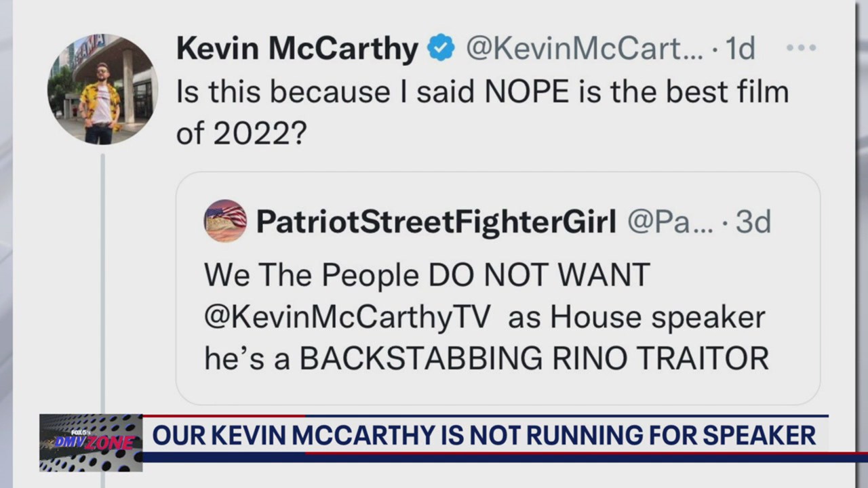Select the quoted PatriotStreetFighterGirl tweet card
The width and height of the screenshot is (868, 488).
498,285
